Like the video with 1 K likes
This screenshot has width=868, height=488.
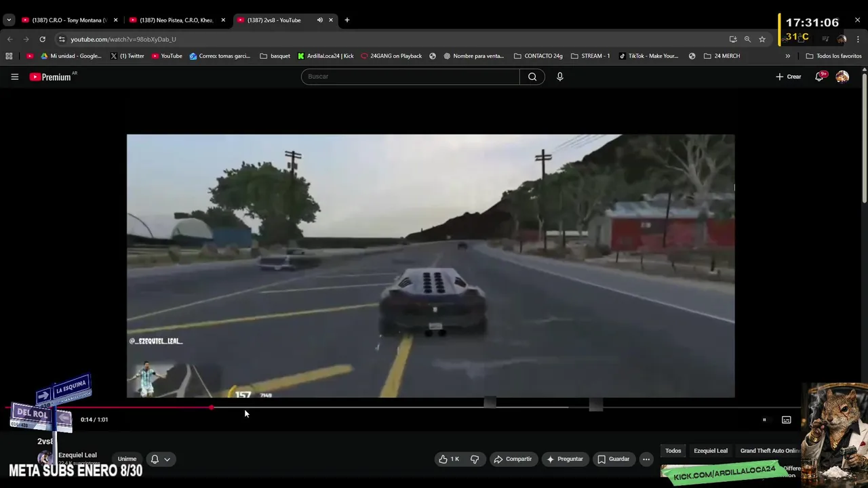449,459
